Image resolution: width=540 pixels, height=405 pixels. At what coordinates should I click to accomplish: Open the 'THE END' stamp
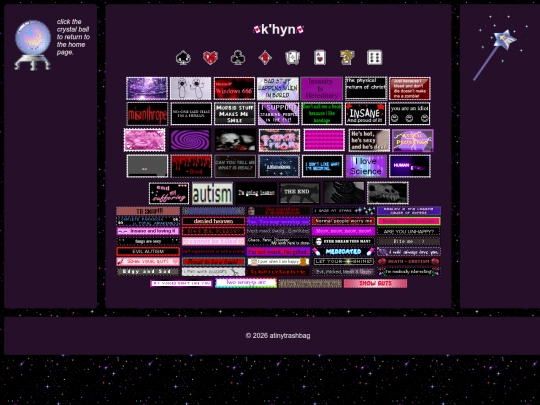pyautogui.click(x=299, y=193)
